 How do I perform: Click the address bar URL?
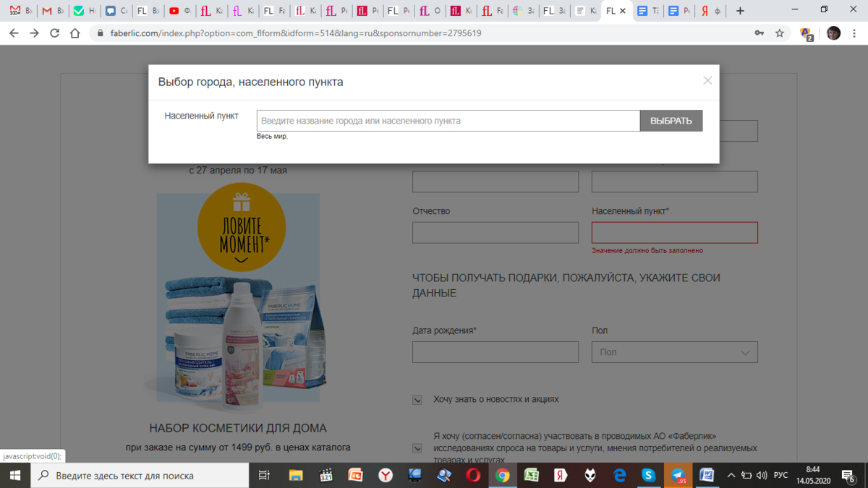click(x=296, y=33)
